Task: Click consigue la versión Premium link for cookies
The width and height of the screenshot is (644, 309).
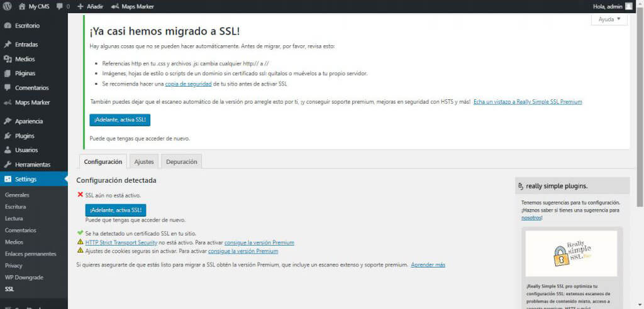Action: point(243,251)
